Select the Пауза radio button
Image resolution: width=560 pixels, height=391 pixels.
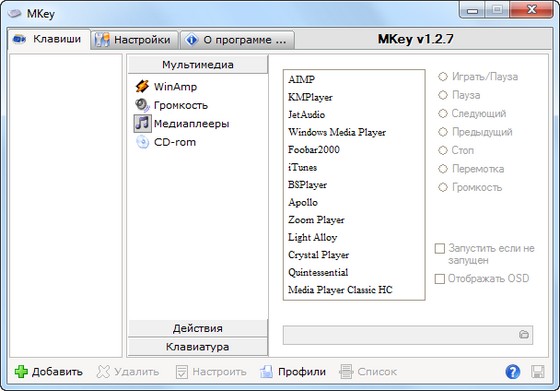click(443, 95)
